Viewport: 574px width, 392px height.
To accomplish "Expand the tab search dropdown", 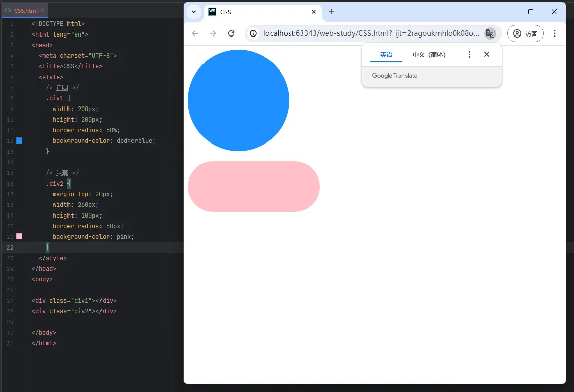I will pos(194,12).
